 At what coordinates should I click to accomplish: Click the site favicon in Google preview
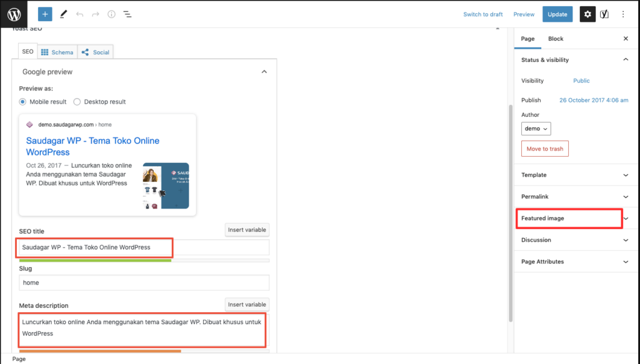(29, 125)
